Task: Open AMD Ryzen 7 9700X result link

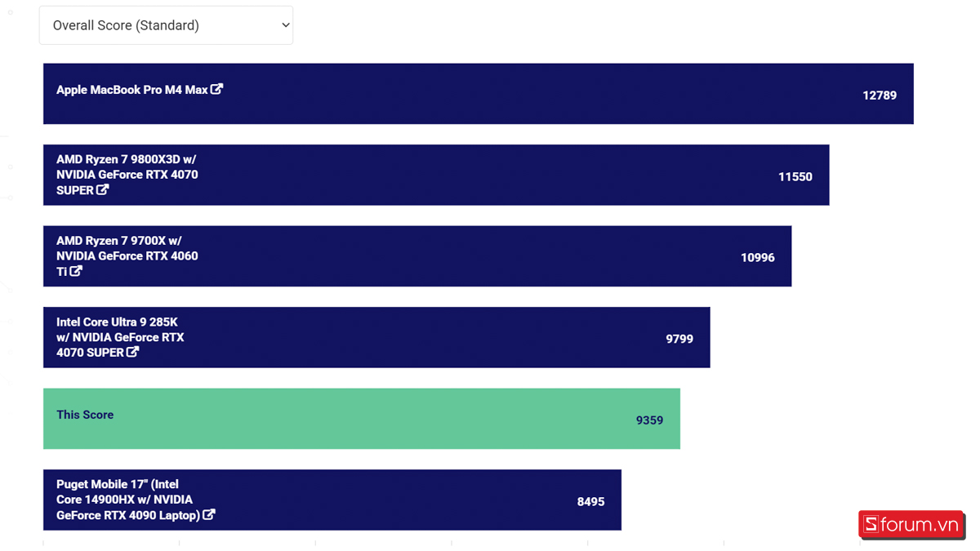Action: click(127, 256)
